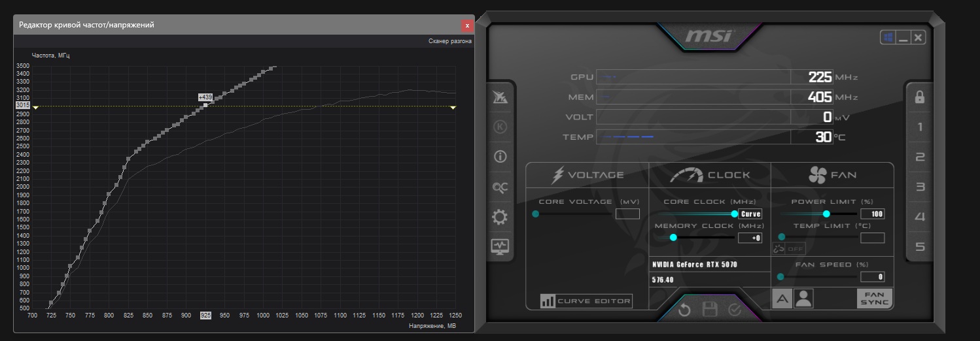The height and width of the screenshot is (341, 980).
Task: Toggle the power/temp limit link OFF button
Action: coord(789,249)
